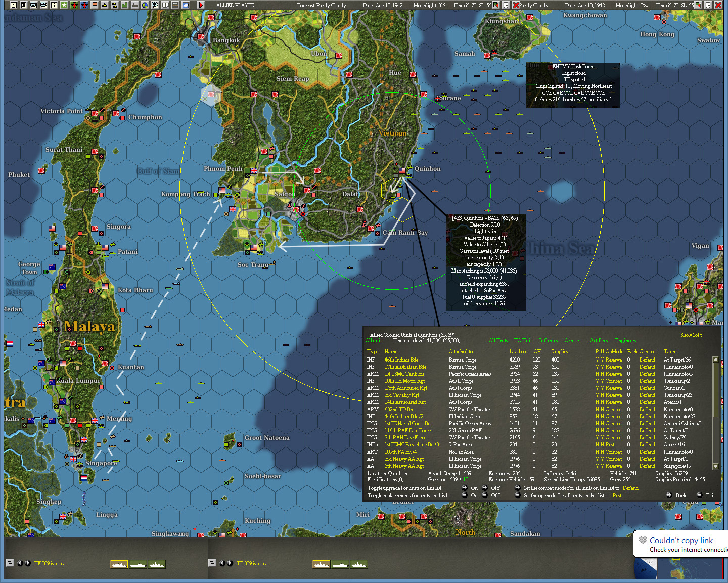Click the striped lines icon after OP
Viewport: 728px width, 583px height.
tap(175, 5)
